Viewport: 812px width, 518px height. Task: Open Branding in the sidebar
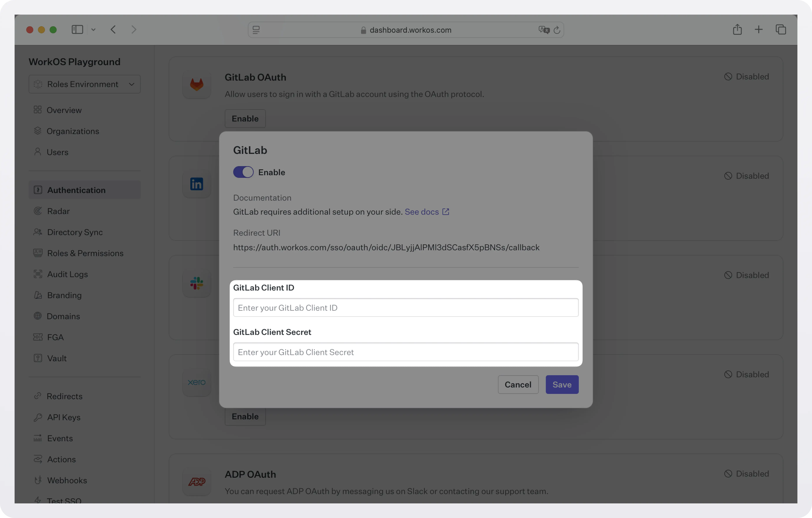pos(64,295)
